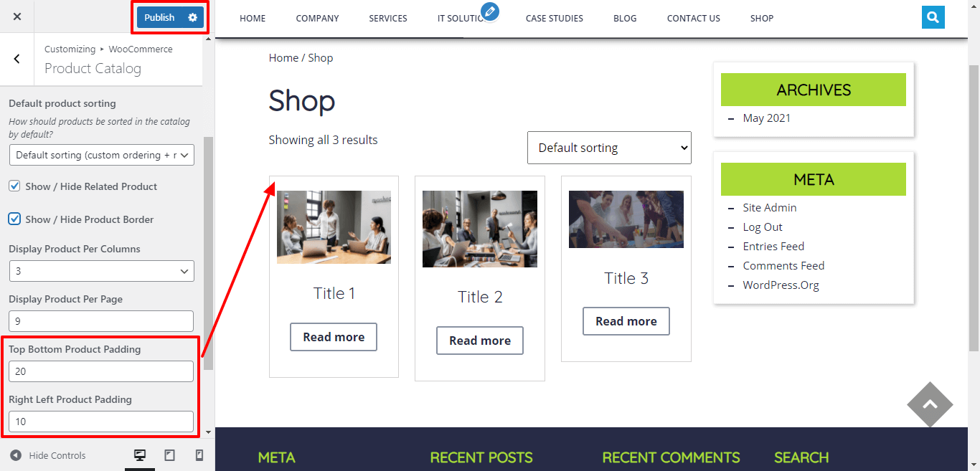980x471 pixels.
Task: Toggle Show / Hide Related Product checkbox
Action: click(x=14, y=186)
